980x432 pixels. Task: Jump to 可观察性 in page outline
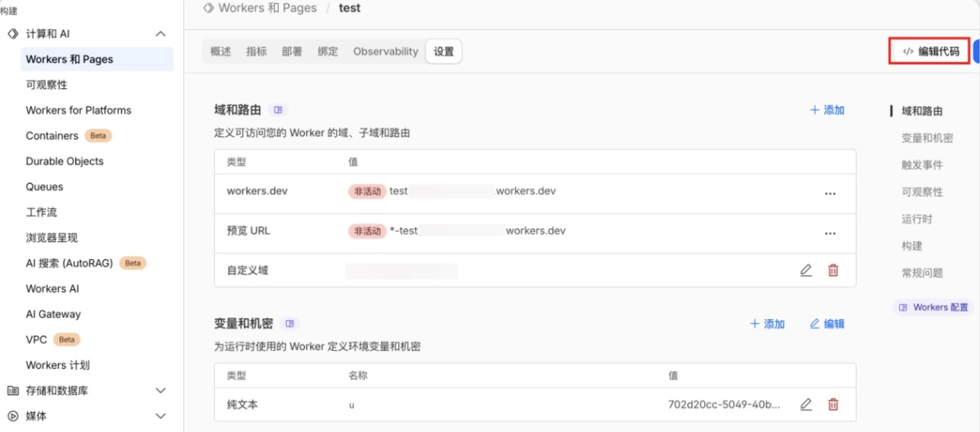coord(922,192)
